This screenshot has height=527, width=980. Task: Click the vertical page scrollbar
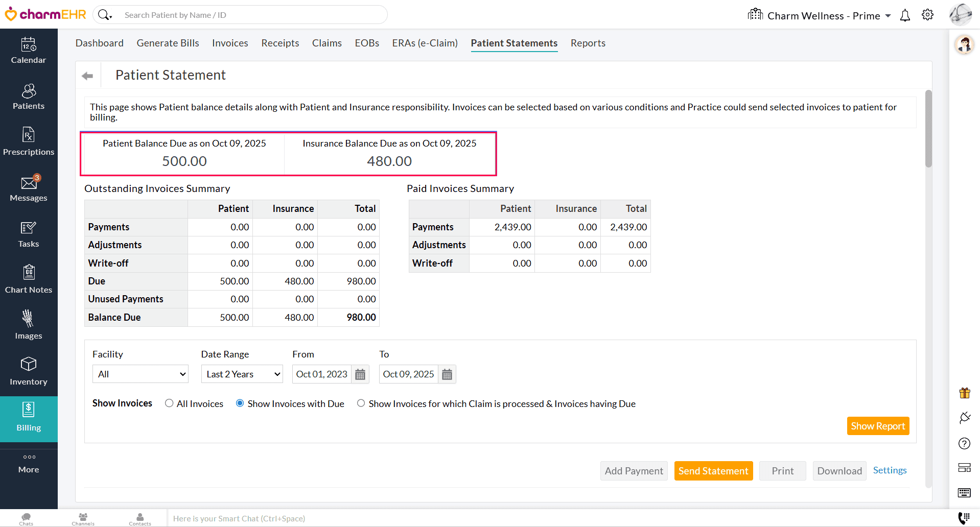click(x=928, y=129)
